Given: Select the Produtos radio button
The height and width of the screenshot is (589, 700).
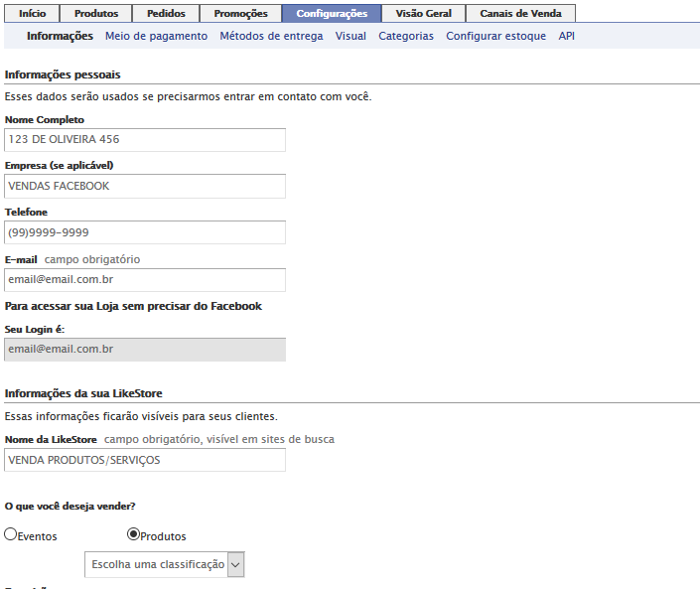Looking at the screenshot, I should [133, 534].
